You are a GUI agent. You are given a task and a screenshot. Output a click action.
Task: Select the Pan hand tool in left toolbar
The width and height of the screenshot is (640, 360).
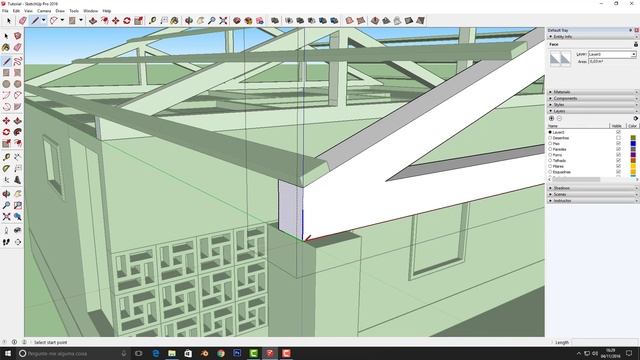pos(18,194)
